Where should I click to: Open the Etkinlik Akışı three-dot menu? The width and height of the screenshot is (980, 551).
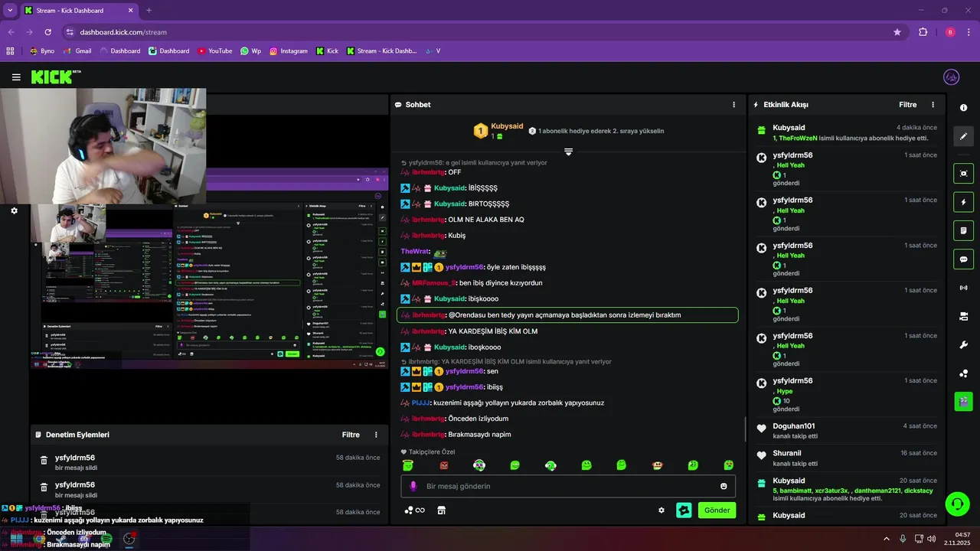pyautogui.click(x=933, y=105)
